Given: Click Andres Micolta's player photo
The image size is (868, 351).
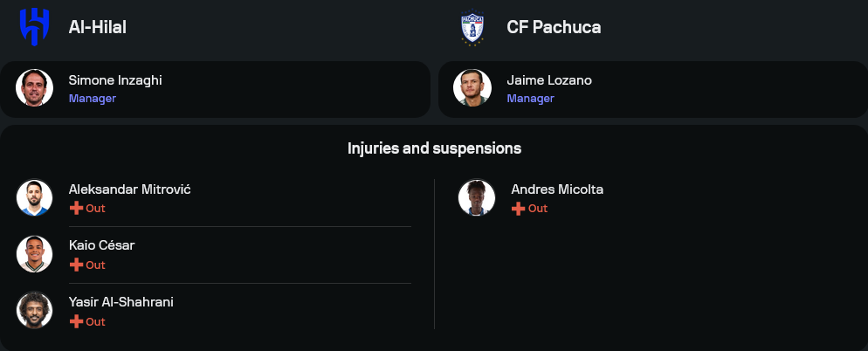Looking at the screenshot, I should 477,197.
